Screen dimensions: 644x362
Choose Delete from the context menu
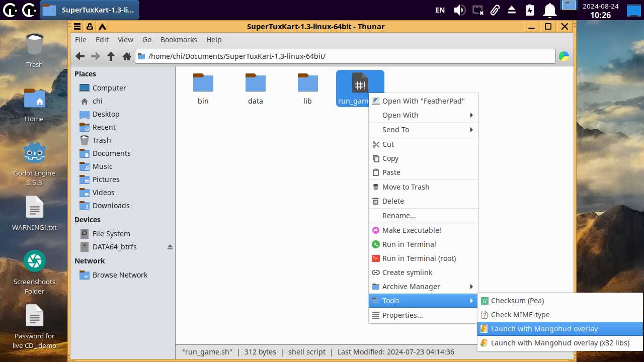tap(423, 201)
